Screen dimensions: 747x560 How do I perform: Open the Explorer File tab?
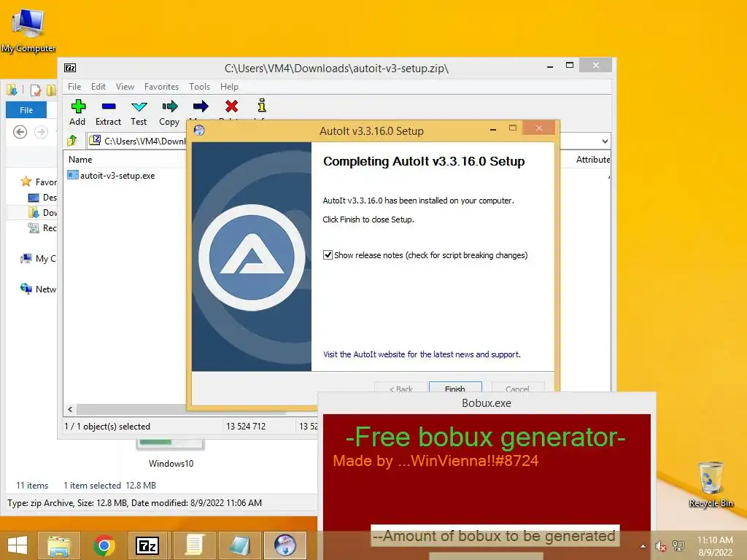[x=26, y=110]
